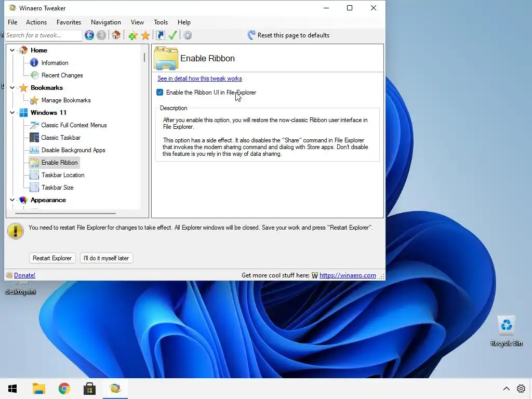Uncheck Enable the Ribbon UI in File Explorer
The height and width of the screenshot is (399, 532).
[x=159, y=92]
